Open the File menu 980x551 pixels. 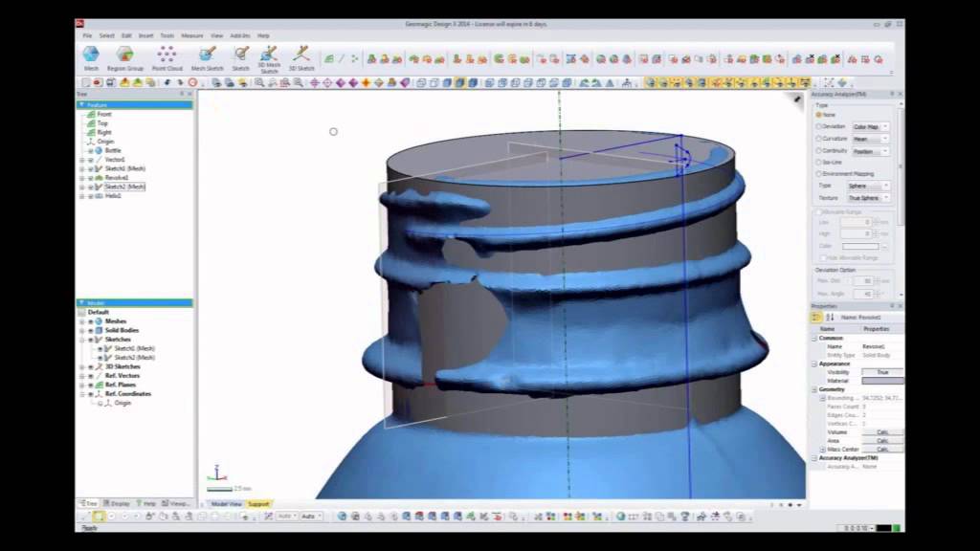(x=87, y=35)
